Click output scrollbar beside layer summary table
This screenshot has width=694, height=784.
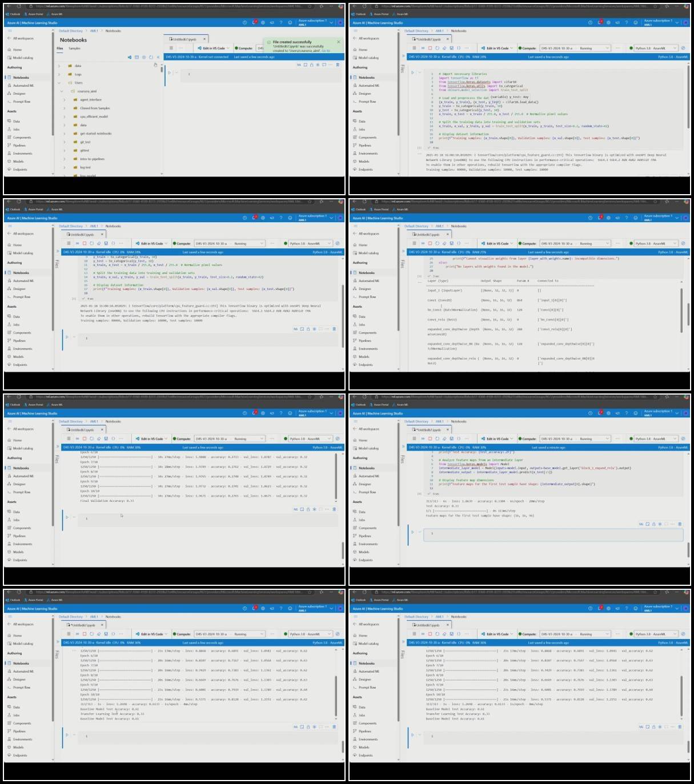pos(681,311)
